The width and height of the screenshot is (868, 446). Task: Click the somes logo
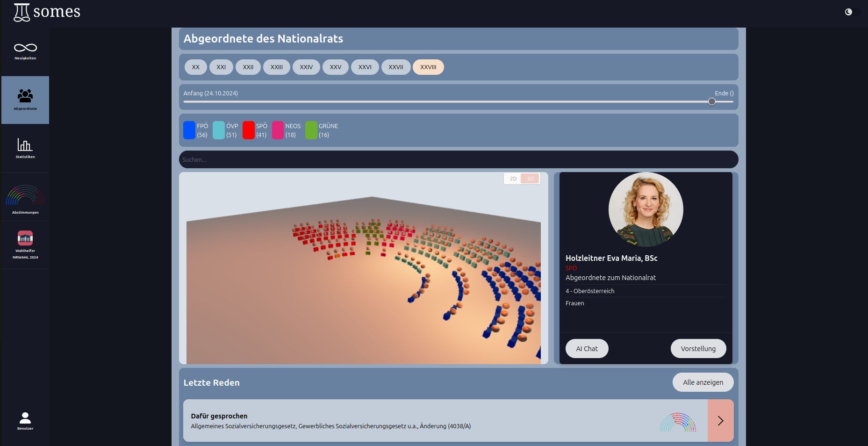pos(47,12)
